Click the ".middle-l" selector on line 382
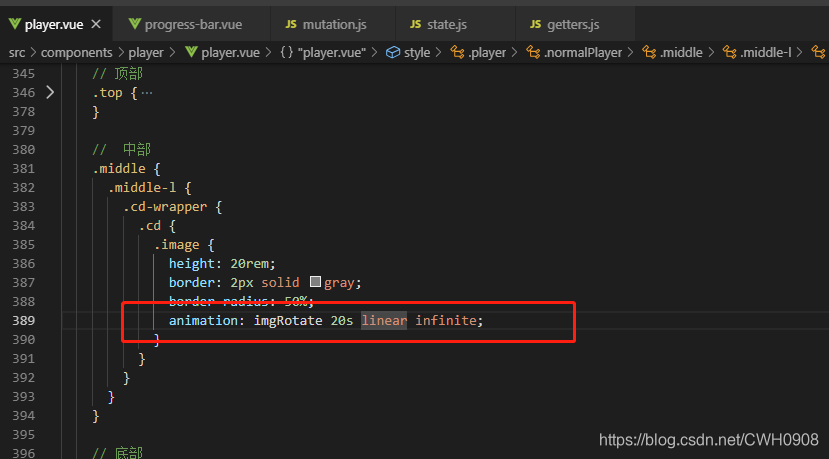This screenshot has width=829, height=459. (x=142, y=188)
